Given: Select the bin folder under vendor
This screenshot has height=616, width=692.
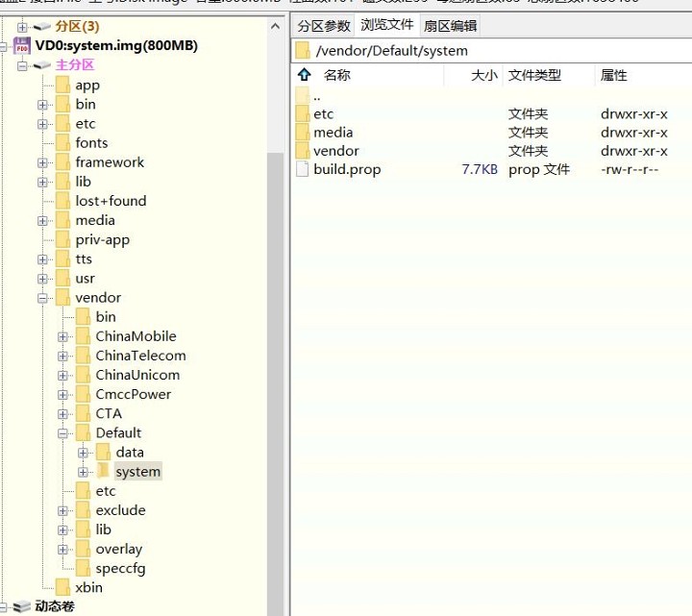Looking at the screenshot, I should pyautogui.click(x=106, y=317).
